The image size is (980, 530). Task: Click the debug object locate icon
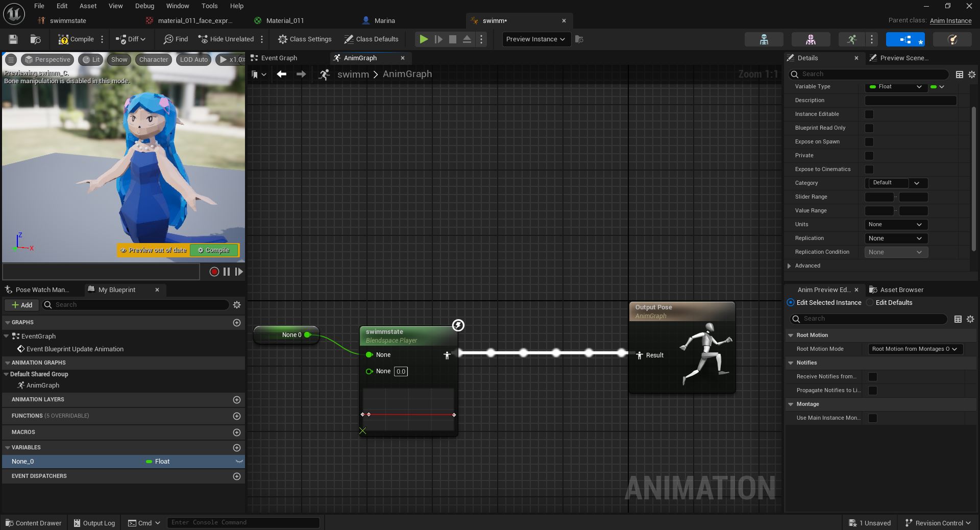coord(579,39)
